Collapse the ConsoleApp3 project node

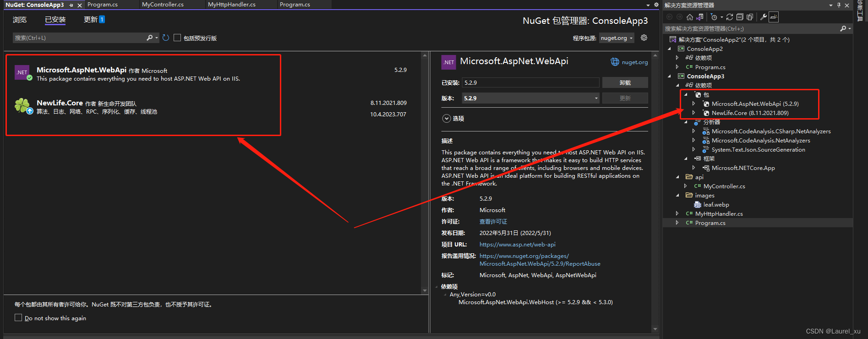[669, 76]
